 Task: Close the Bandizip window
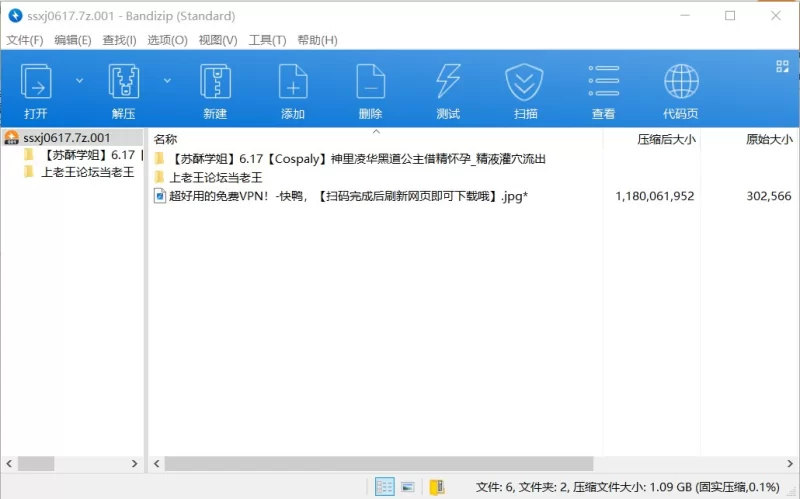pyautogui.click(x=776, y=16)
